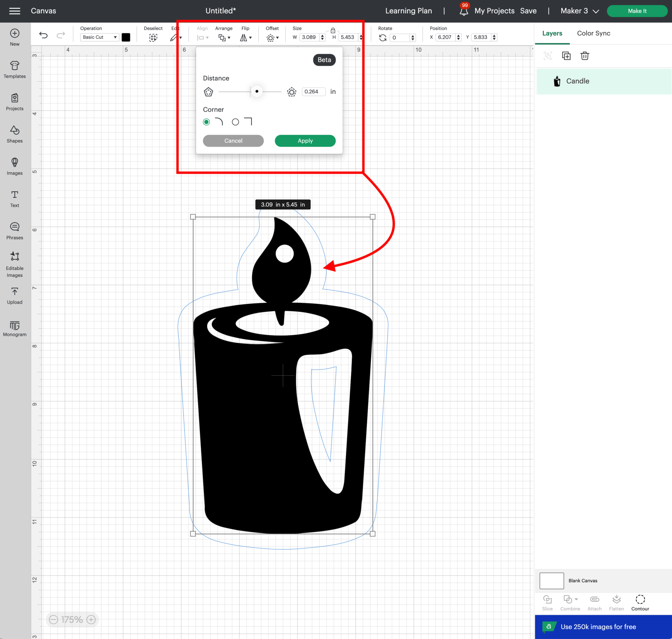This screenshot has height=639, width=672.
Task: Open the Templates panel
Action: click(x=15, y=70)
